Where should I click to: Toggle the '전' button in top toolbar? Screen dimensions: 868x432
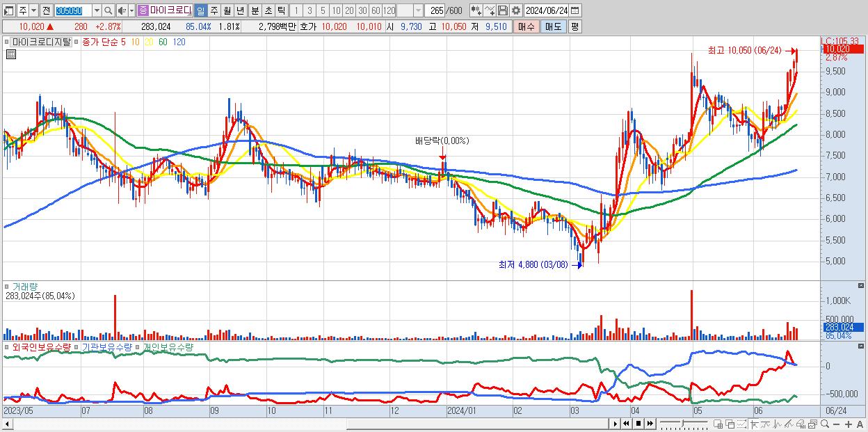[47, 10]
